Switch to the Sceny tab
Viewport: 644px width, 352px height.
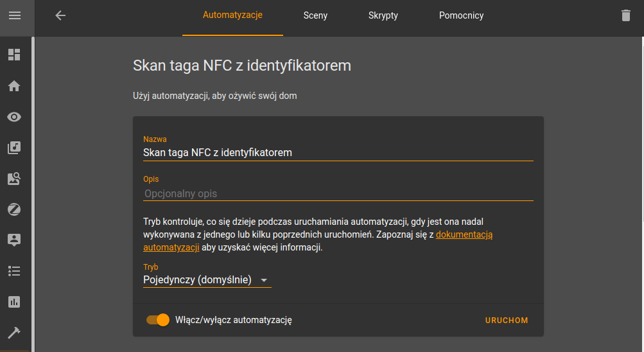[x=315, y=15]
